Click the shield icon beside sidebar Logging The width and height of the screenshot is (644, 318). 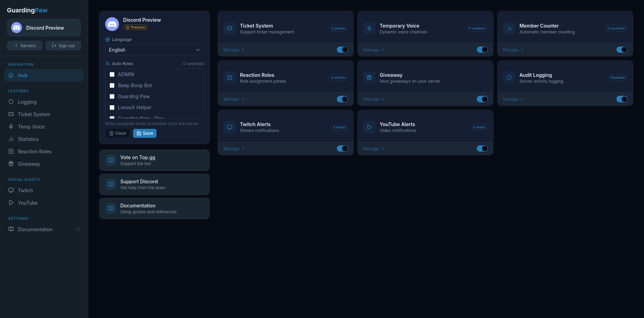pos(11,102)
